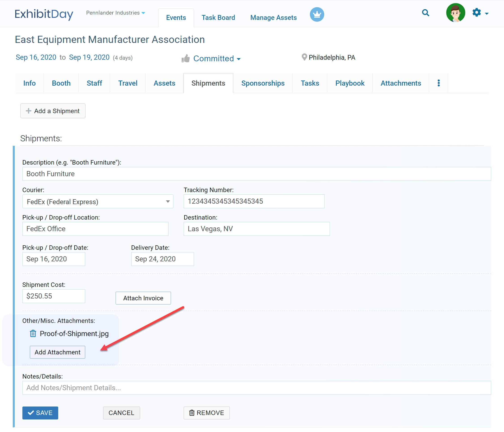
Task: Click the vertical three-dot more tabs icon
Action: tap(439, 83)
